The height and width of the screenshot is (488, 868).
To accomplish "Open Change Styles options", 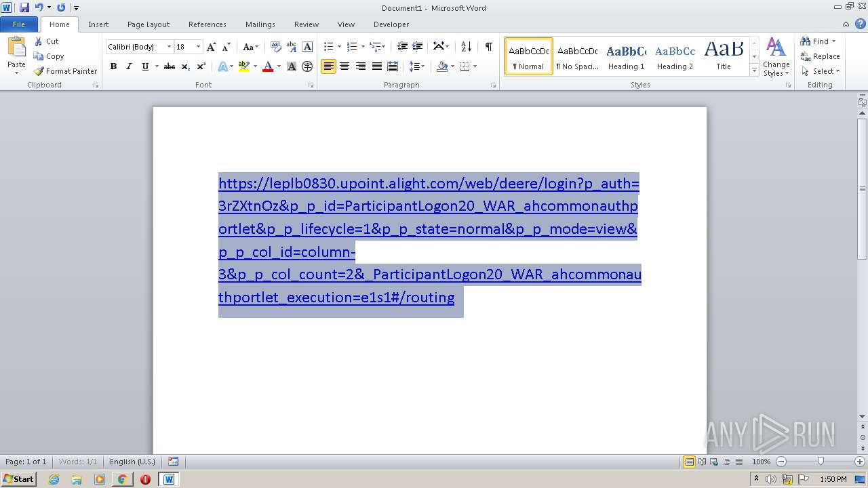I will coord(776,57).
